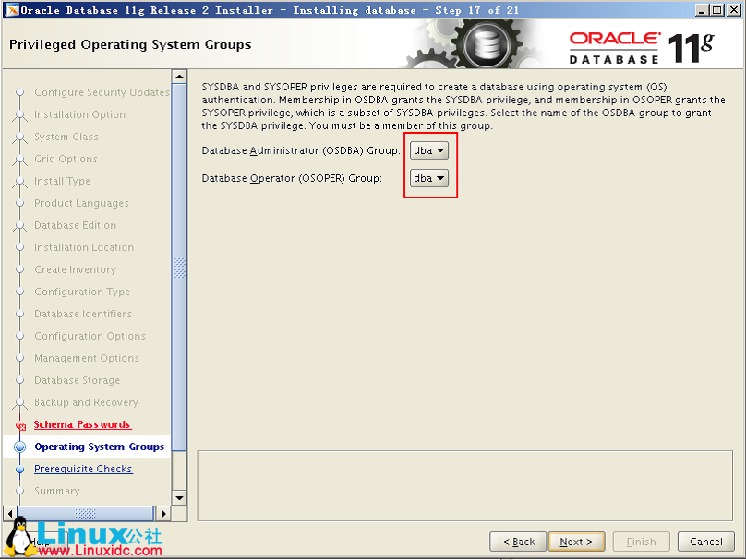Viewport: 746px width, 560px height.
Task: Select the Operating System Groups step
Action: 98,447
